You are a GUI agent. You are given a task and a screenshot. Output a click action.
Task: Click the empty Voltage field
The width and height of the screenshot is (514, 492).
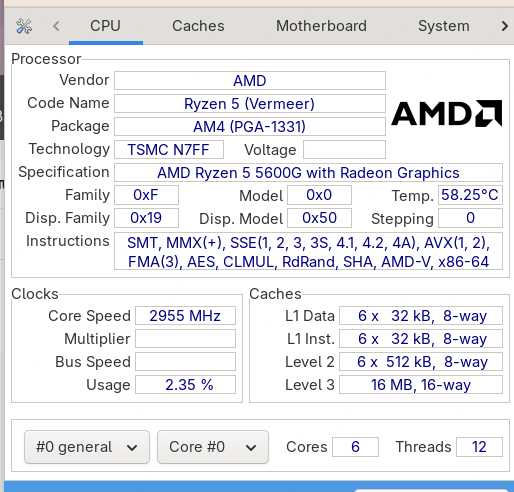pyautogui.click(x=344, y=150)
